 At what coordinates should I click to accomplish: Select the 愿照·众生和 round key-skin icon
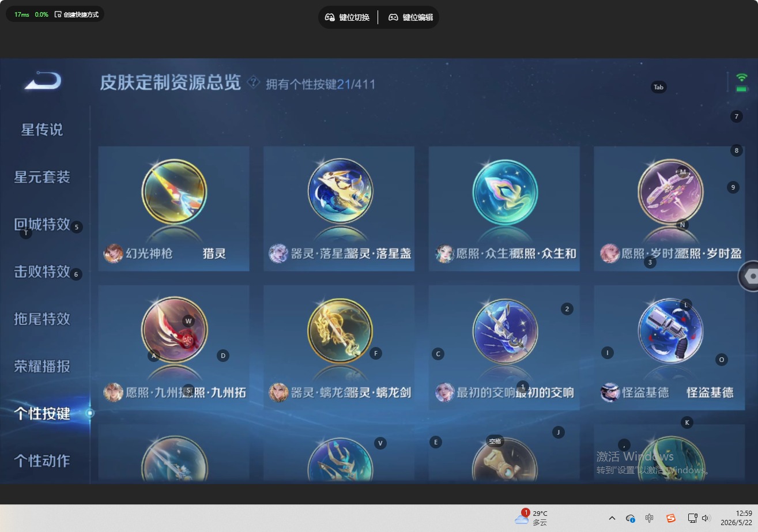505,191
